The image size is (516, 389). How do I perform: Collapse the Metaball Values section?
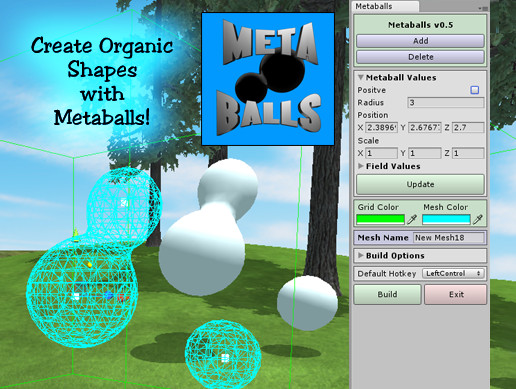pyautogui.click(x=360, y=77)
